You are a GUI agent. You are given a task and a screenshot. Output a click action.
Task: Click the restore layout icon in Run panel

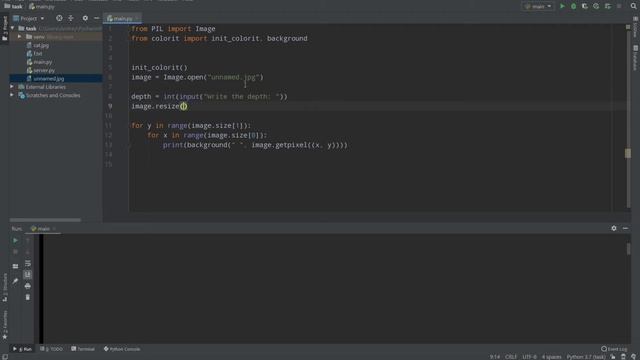pyautogui.click(x=15, y=266)
